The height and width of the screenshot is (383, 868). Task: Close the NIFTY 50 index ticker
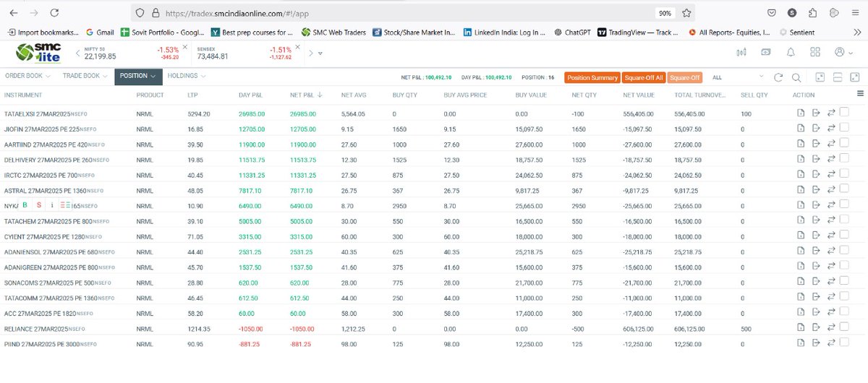pos(184,47)
